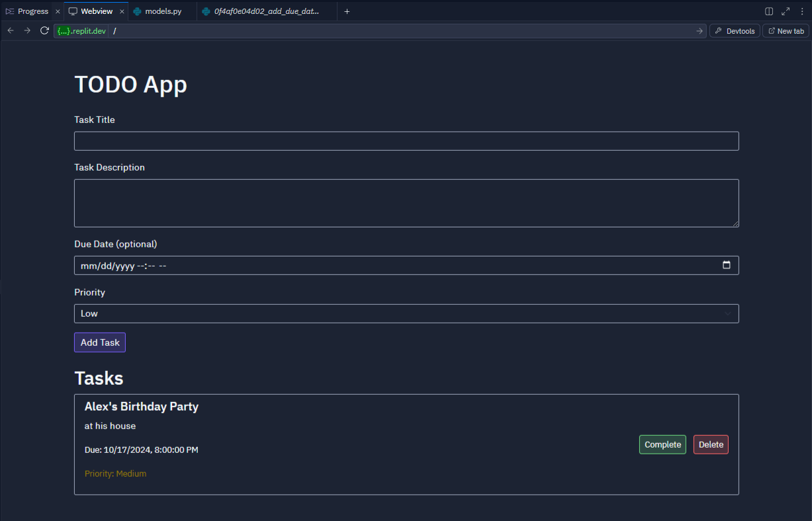Split the pane layout icon

click(x=769, y=11)
